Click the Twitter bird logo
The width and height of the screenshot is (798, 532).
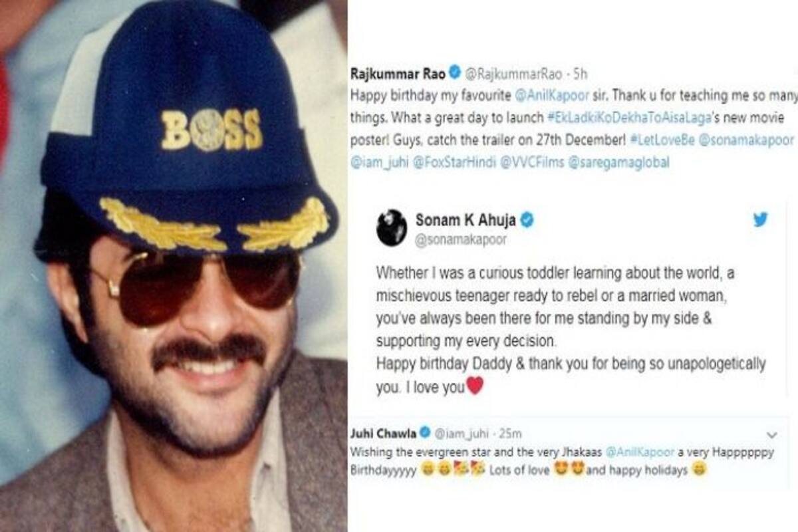point(761,220)
